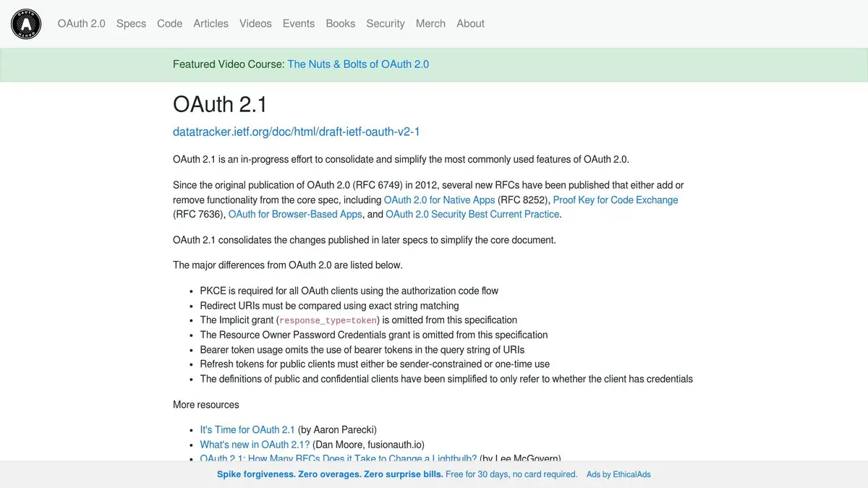Click the in-progress effort intro sentence
The image size is (868, 488).
point(401,159)
